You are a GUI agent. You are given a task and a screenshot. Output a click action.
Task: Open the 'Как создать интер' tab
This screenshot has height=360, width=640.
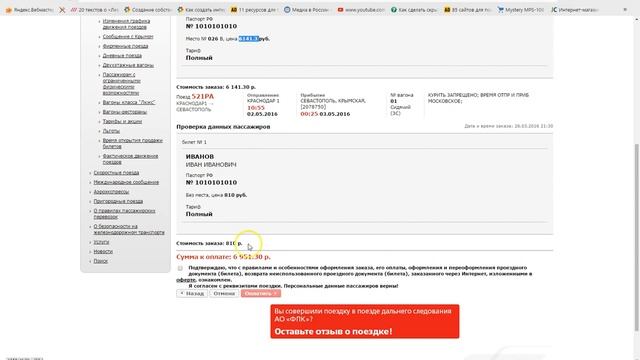point(202,9)
